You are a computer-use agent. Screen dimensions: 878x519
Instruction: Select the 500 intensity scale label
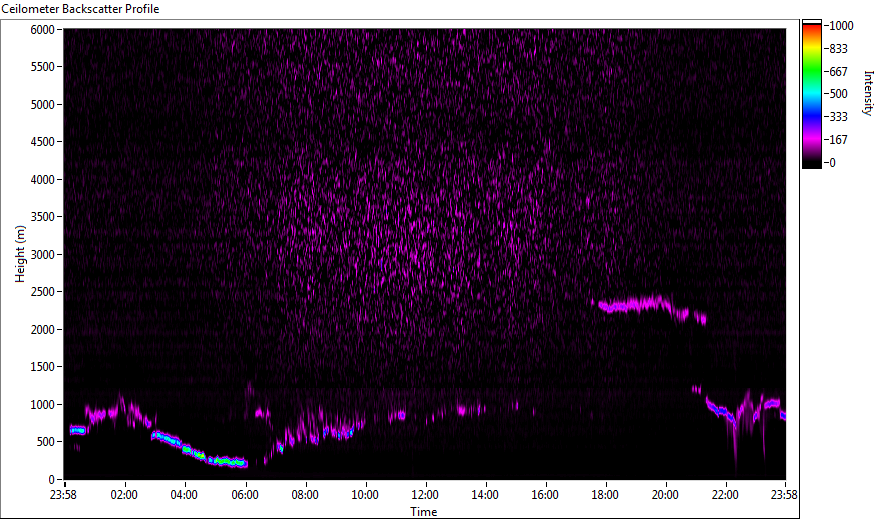[x=838, y=94]
